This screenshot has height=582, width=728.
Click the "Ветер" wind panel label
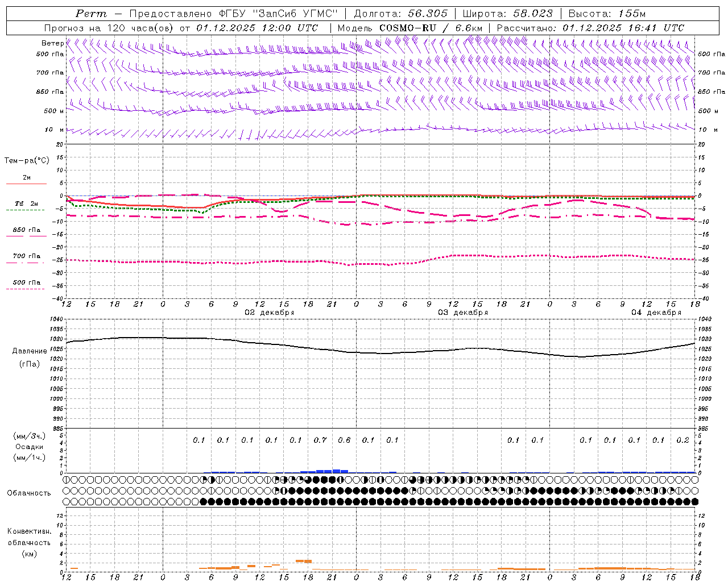pyautogui.click(x=52, y=43)
